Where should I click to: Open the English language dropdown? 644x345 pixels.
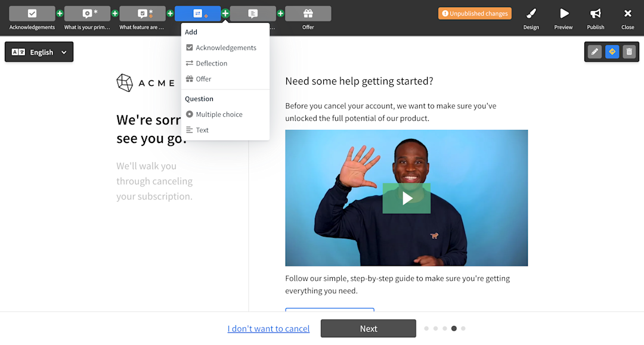39,52
